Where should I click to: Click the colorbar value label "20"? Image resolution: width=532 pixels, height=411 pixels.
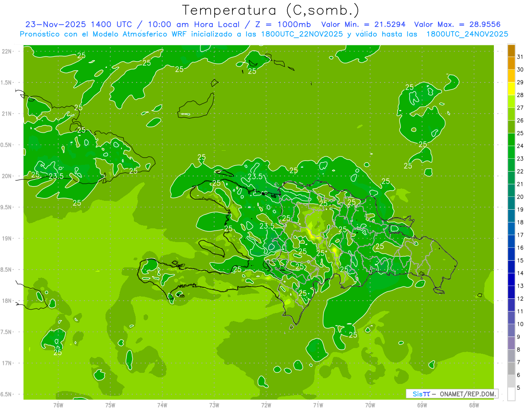coord(520,197)
